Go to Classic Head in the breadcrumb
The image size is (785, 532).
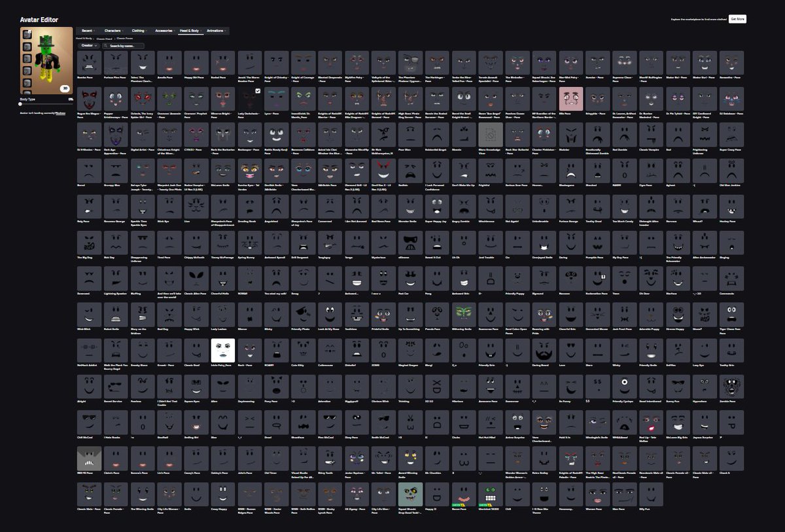[104, 39]
